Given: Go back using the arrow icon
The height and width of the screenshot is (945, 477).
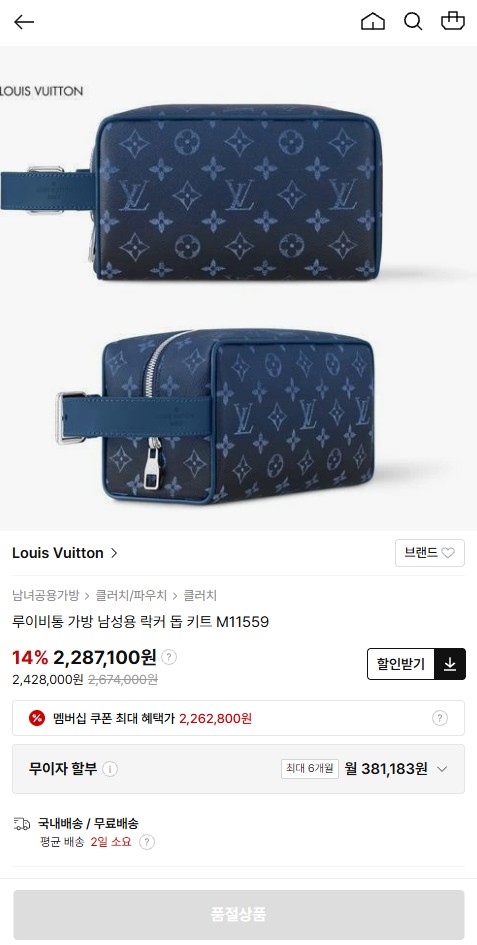Looking at the screenshot, I should point(24,22).
